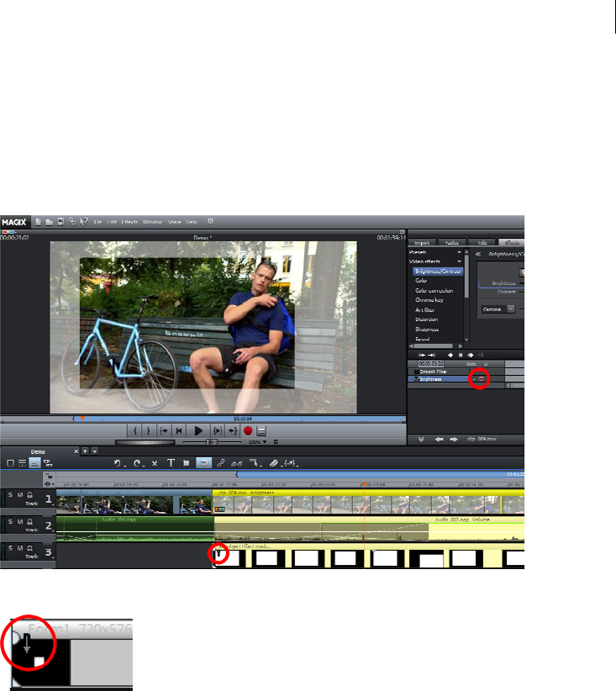Viewport: 616px width, 691px height.
Task: Set a chapter marker icon
Action: [187, 463]
